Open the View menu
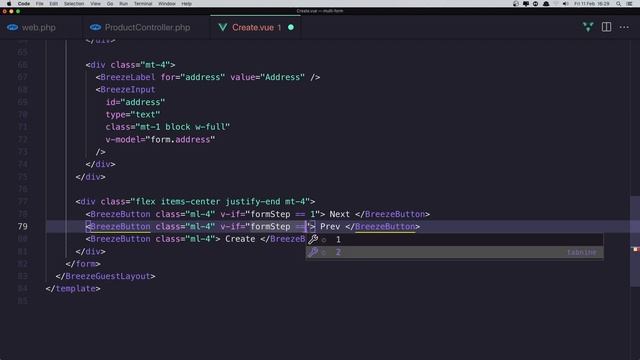Image resolution: width=640 pixels, height=360 pixels. (x=96, y=4)
